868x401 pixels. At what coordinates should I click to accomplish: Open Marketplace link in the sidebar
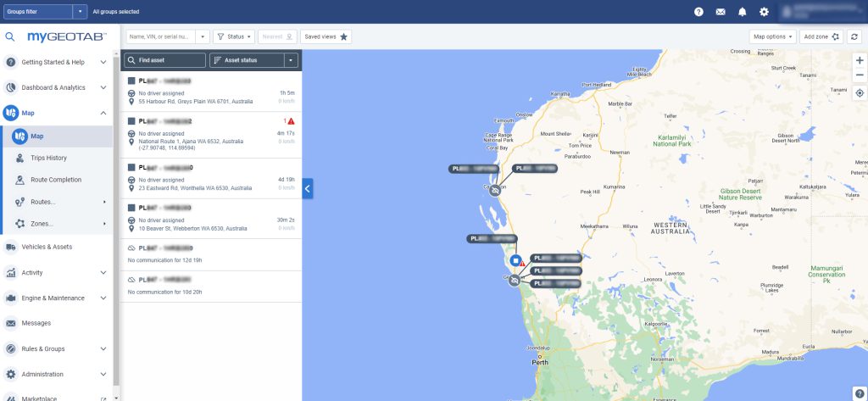57,397
